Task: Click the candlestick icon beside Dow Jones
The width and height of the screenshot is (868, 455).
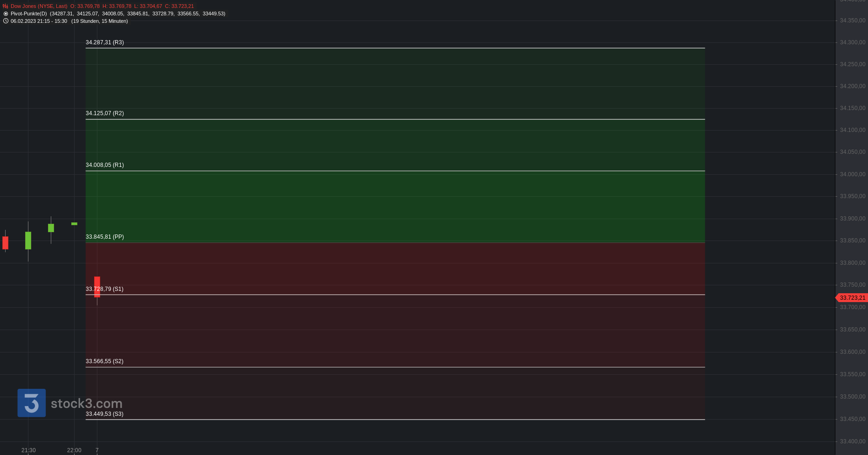Action: coord(6,7)
